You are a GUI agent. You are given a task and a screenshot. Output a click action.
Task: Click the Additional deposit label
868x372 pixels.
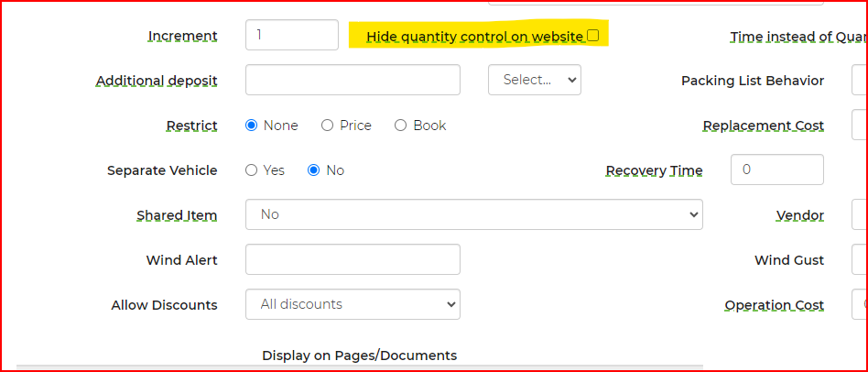(157, 82)
